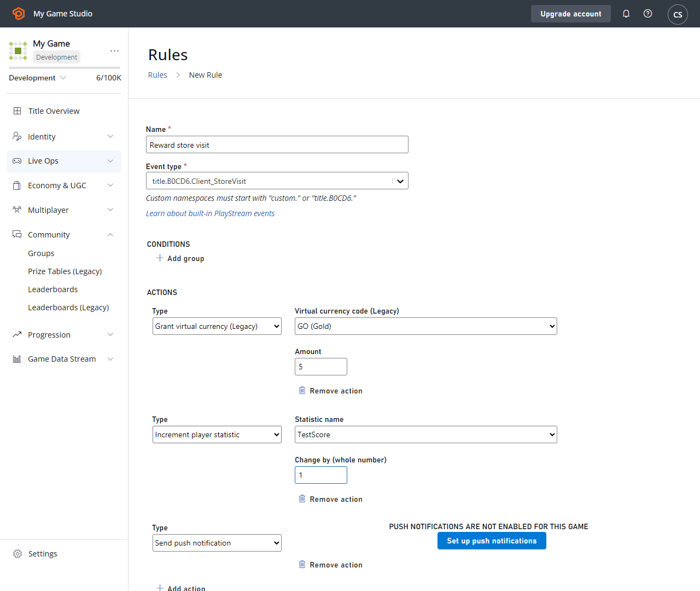This screenshot has height=591, width=700.
Task: Click the Economy & UGC bag icon
Action: 17,186
